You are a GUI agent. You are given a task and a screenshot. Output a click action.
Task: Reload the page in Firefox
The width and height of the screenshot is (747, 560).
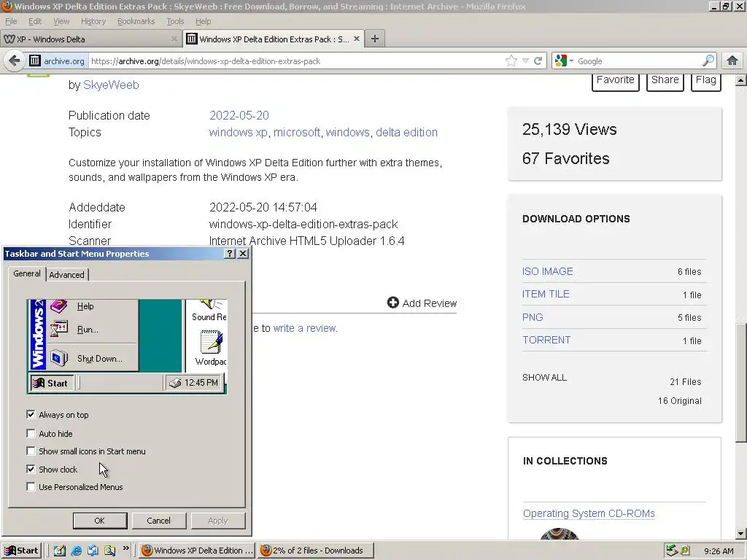[x=538, y=61]
